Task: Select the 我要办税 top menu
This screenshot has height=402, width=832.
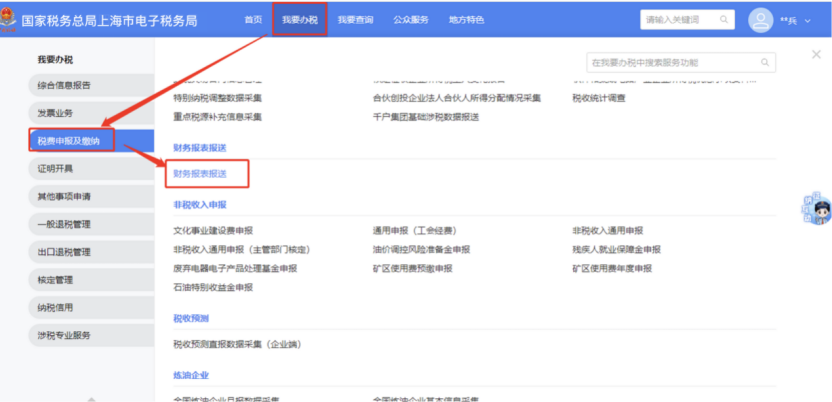Action: click(299, 19)
